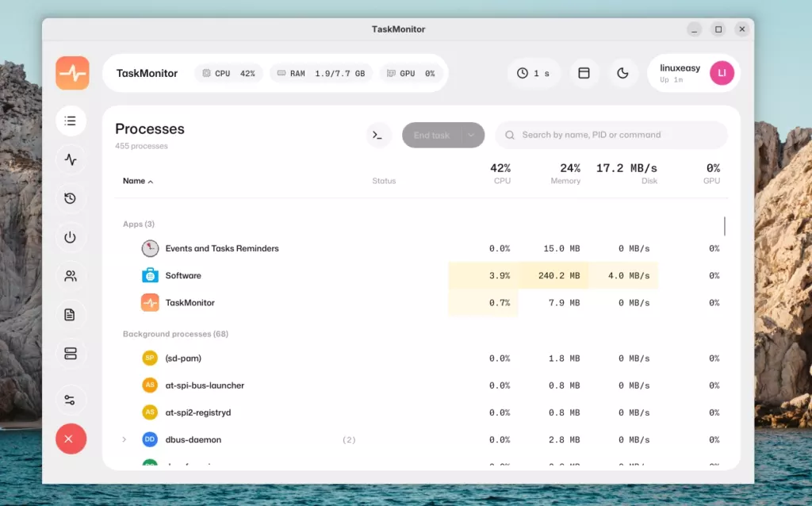This screenshot has height=506, width=812.
Task: Select the at-spi-bus-launcher row
Action: click(421, 385)
